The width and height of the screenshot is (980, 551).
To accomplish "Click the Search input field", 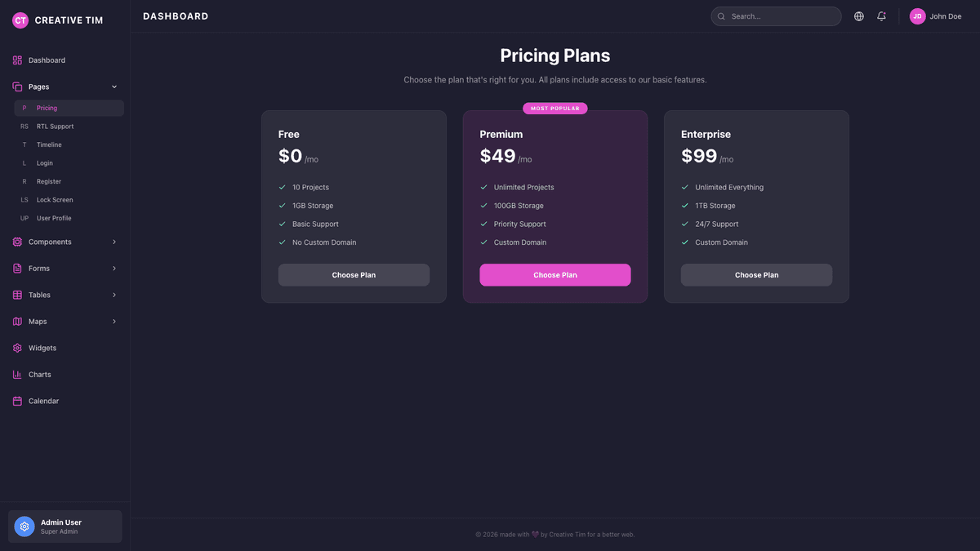I will pyautogui.click(x=776, y=16).
